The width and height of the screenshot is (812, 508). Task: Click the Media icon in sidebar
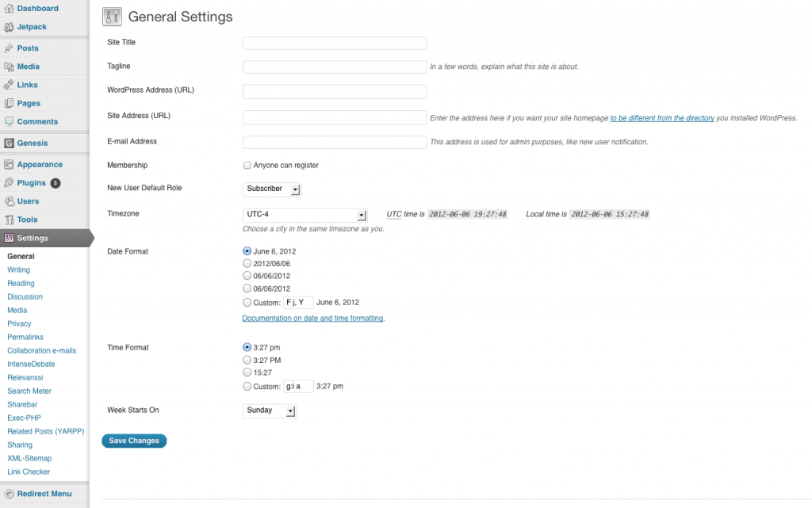point(9,67)
